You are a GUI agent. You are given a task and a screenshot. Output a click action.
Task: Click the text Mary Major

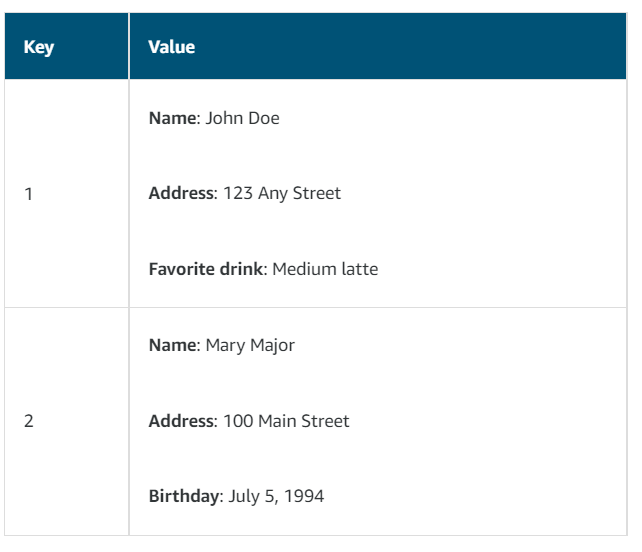click(250, 346)
